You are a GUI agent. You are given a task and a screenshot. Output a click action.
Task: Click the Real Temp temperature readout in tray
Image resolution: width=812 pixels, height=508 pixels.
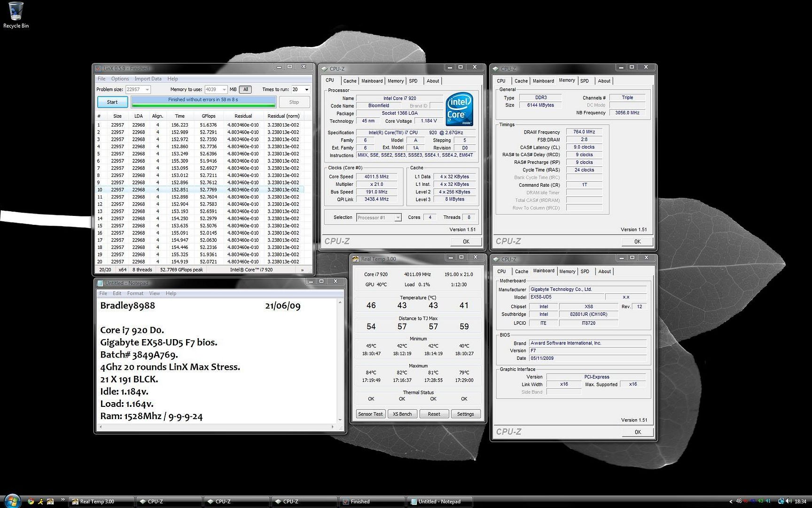(753, 501)
